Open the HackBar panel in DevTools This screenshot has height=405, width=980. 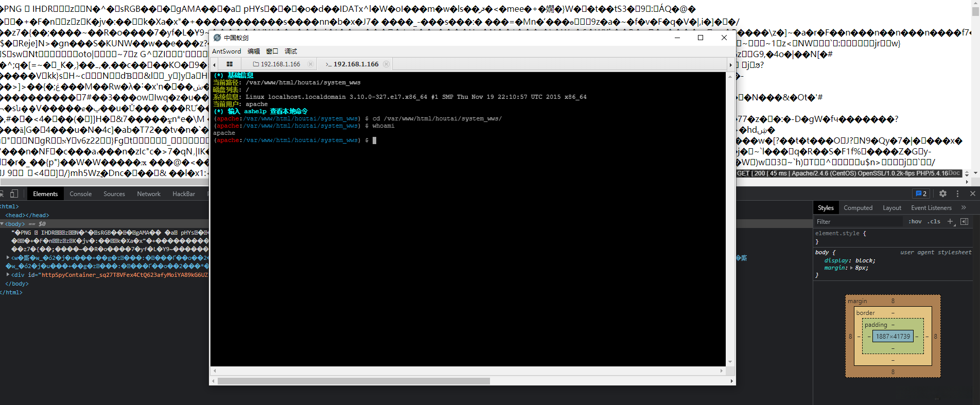pyautogui.click(x=184, y=194)
